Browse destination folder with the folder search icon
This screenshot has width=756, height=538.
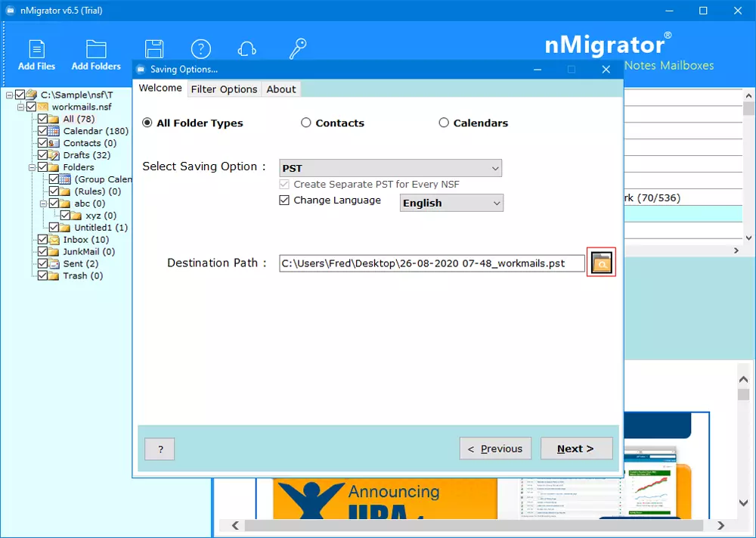tap(601, 263)
